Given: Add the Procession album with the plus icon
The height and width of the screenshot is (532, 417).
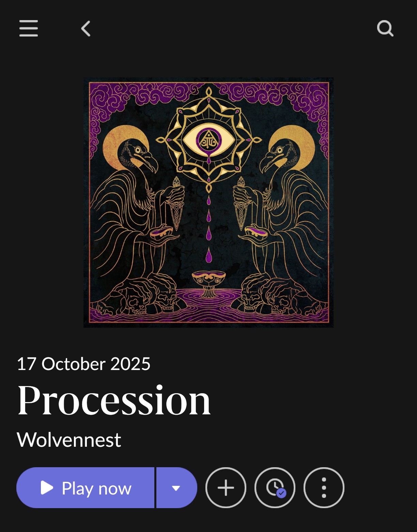Looking at the screenshot, I should [226, 488].
